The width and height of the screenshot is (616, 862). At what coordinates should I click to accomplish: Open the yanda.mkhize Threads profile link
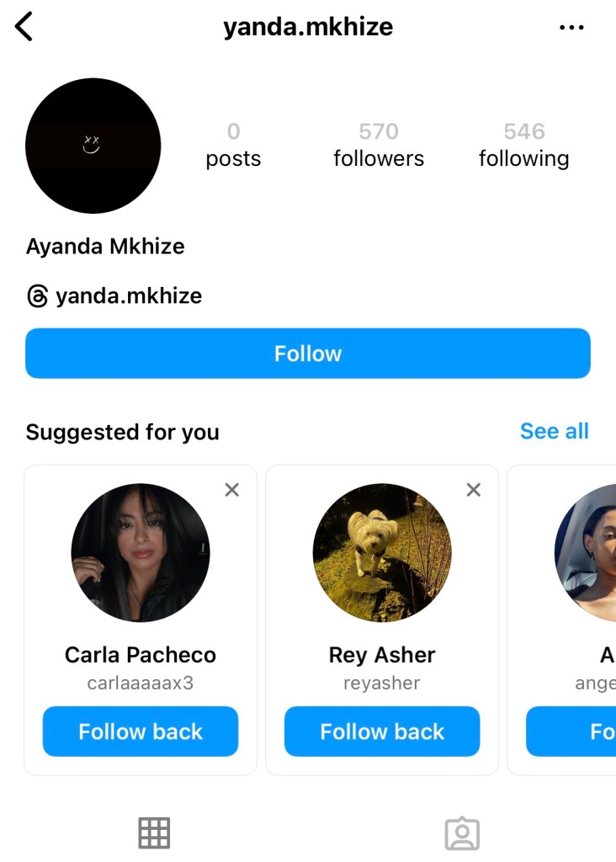[x=129, y=296]
